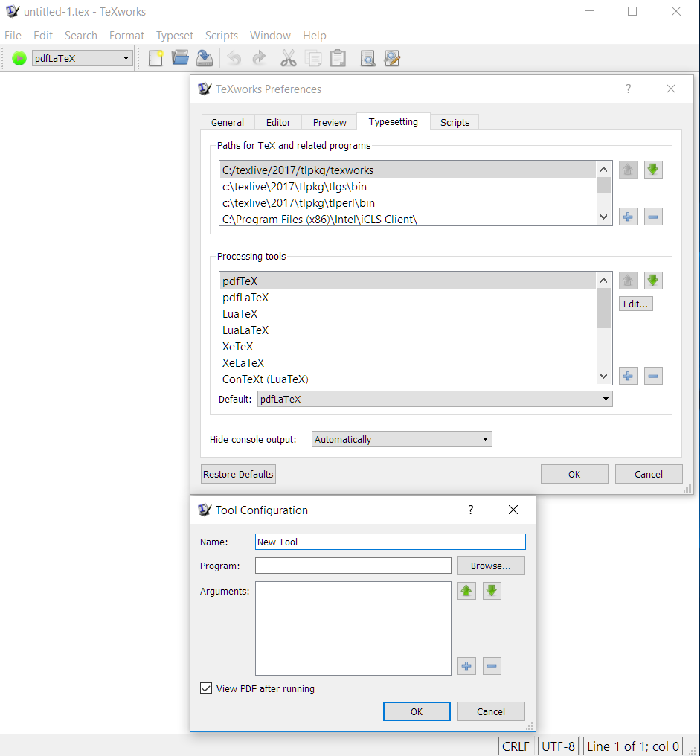Remove argument in Tool Configuration

tap(492, 666)
